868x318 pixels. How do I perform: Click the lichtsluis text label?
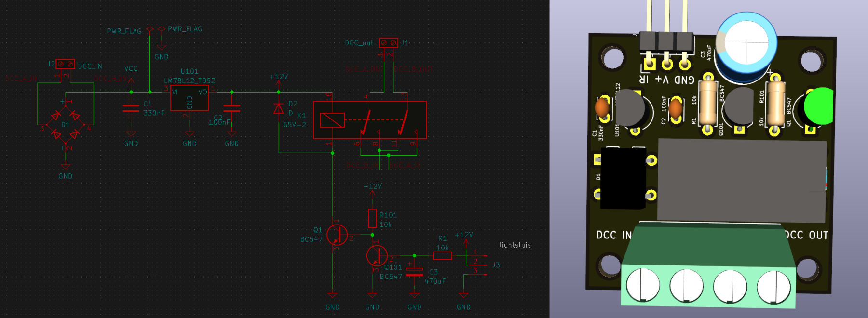tap(515, 245)
